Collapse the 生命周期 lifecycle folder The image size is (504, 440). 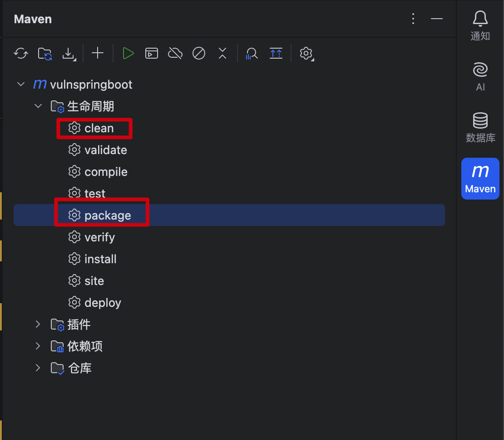coord(38,106)
